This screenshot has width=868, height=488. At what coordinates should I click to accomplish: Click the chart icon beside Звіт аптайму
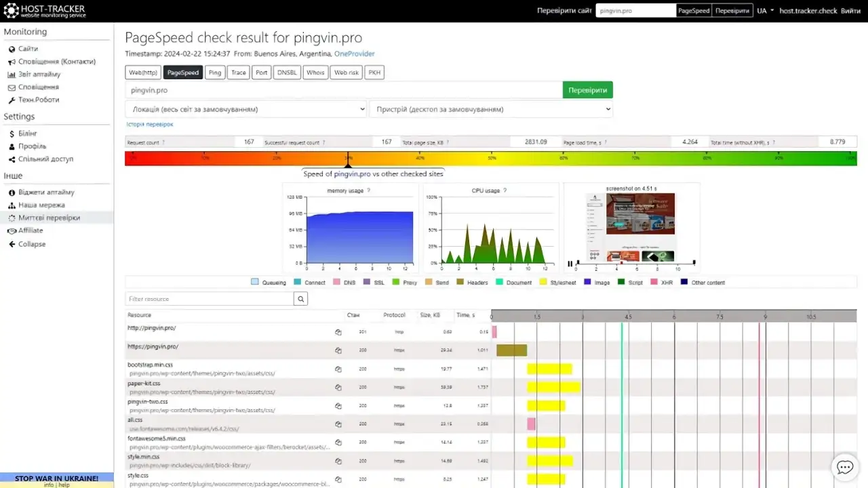[x=12, y=75]
